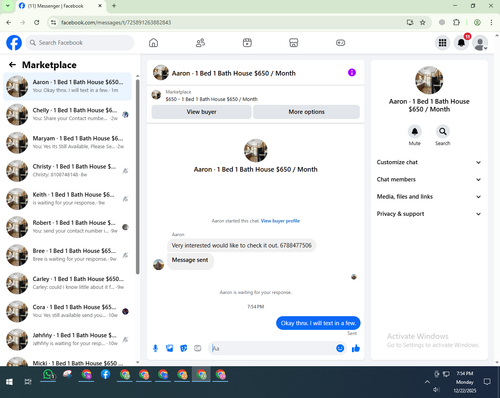Open the purple conversation information icon
500x398 pixels.
point(352,72)
